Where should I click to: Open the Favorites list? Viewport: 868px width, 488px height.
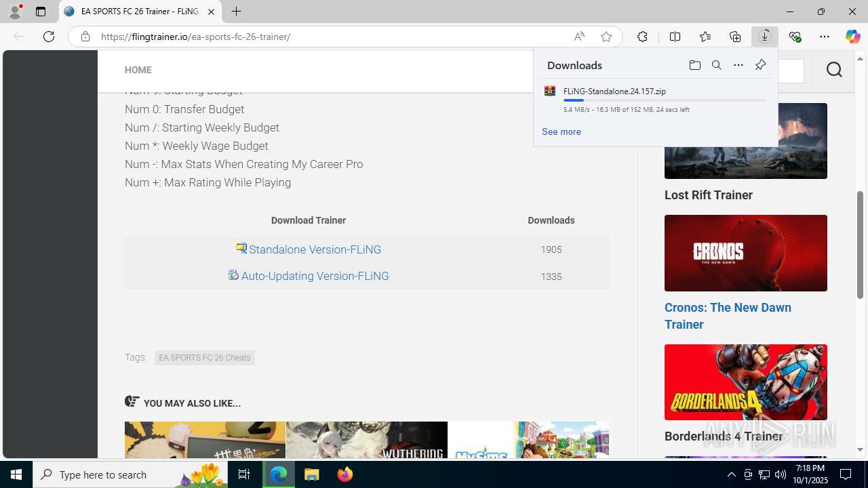[x=705, y=37]
